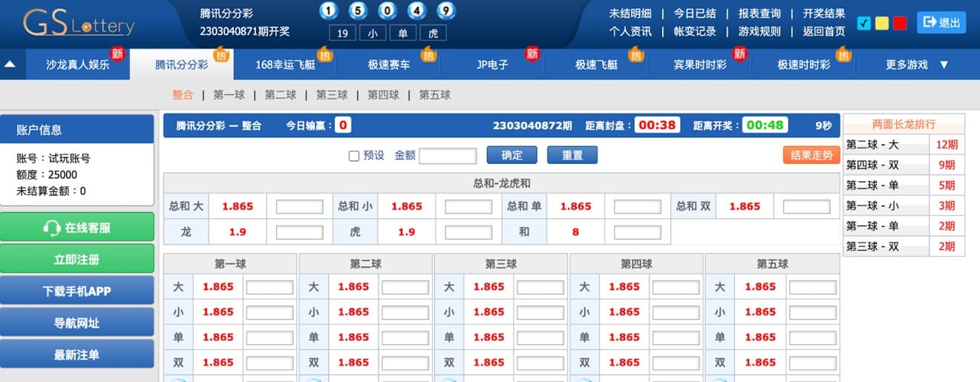Click the 确定 confirm button
Viewport: 980px width, 382px height.
pyautogui.click(x=512, y=155)
